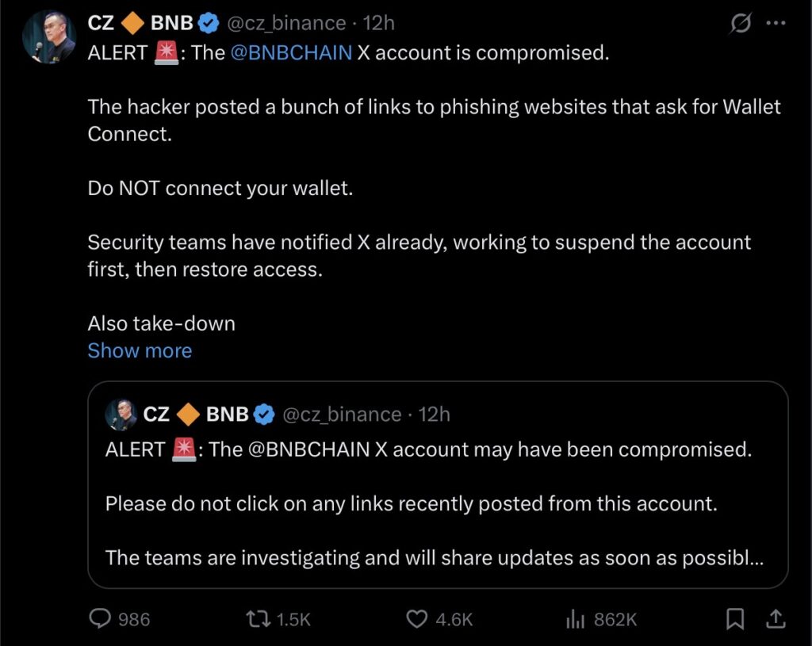The image size is (812, 646).
Task: Open CZ's profile picture on main tweet
Action: 49,37
